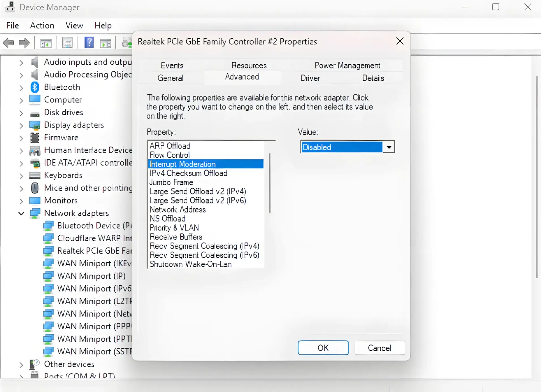541x392 pixels.
Task: Switch to the Details tab
Action: 373,78
